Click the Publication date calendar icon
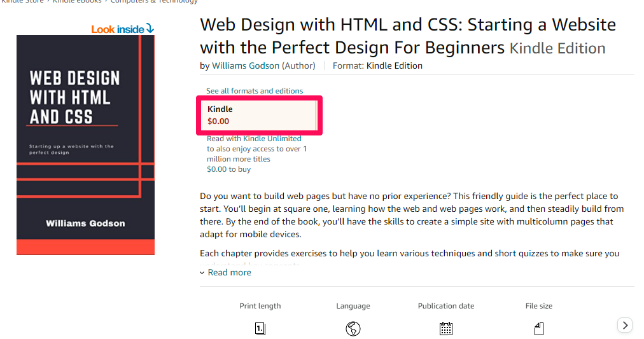Screen dimensions: 644x339 (x=446, y=329)
